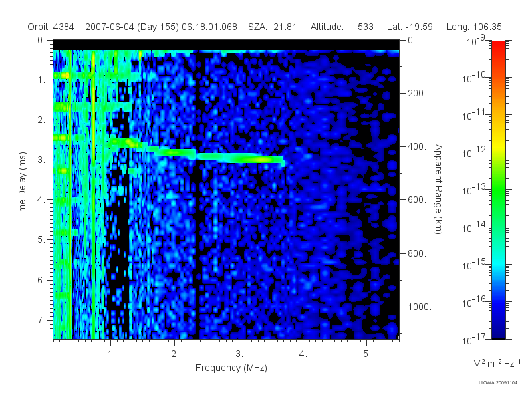Click the echo cusp near 1.2 MHz

129,143
